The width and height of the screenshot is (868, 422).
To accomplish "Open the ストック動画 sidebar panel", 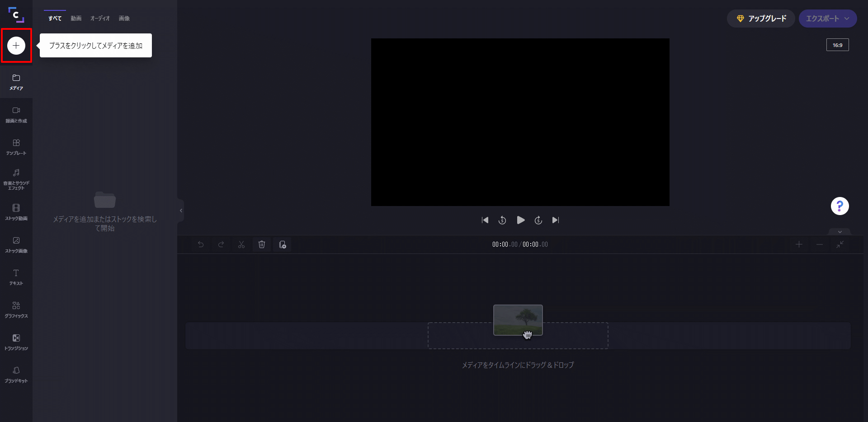I will click(16, 212).
